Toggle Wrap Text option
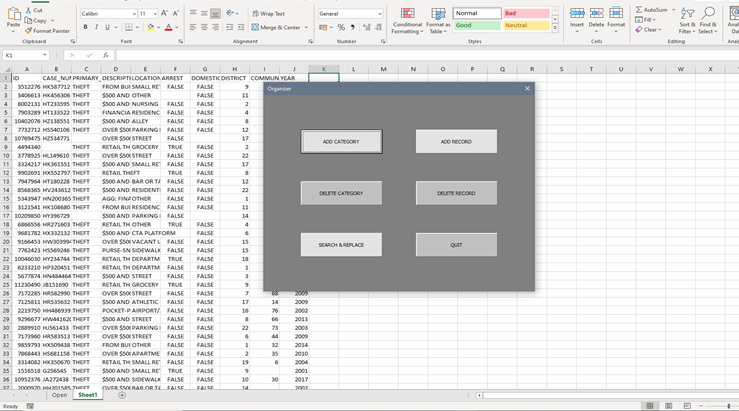The height and width of the screenshot is (411, 739). (x=267, y=14)
